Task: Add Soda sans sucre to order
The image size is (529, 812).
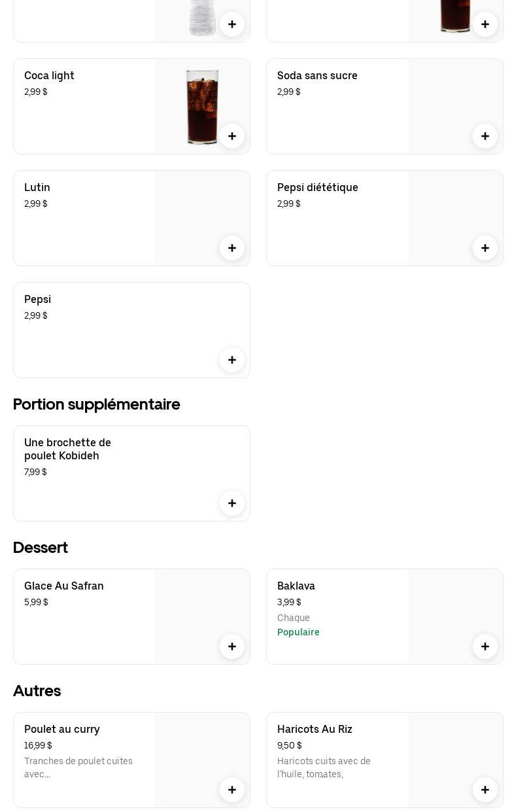Action: 485,136
